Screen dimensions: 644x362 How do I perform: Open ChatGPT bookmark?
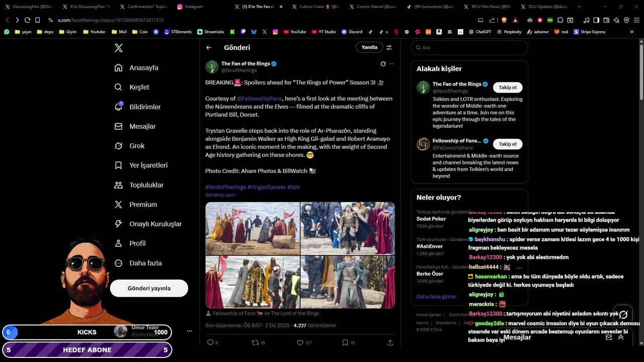[479, 32]
